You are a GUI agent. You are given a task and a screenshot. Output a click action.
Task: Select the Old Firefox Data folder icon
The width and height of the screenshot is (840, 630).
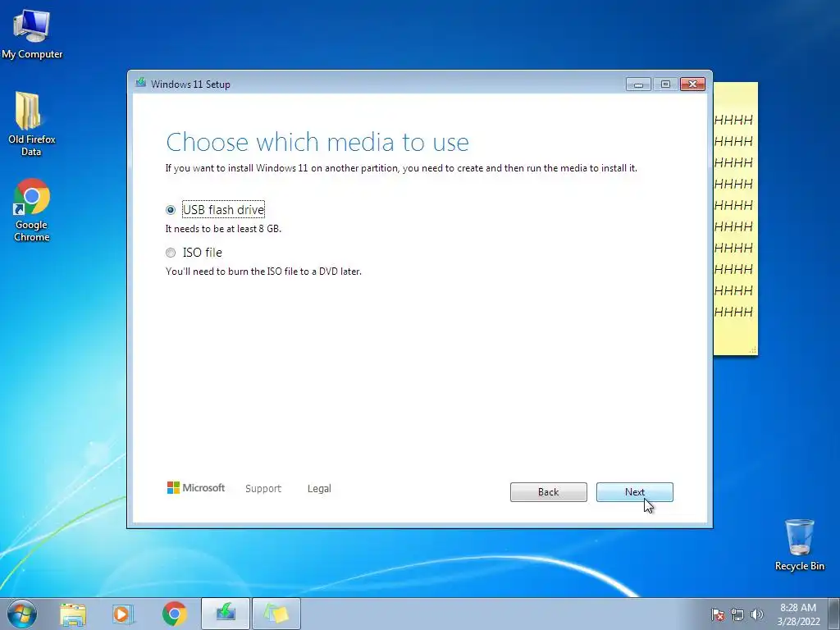click(31, 123)
